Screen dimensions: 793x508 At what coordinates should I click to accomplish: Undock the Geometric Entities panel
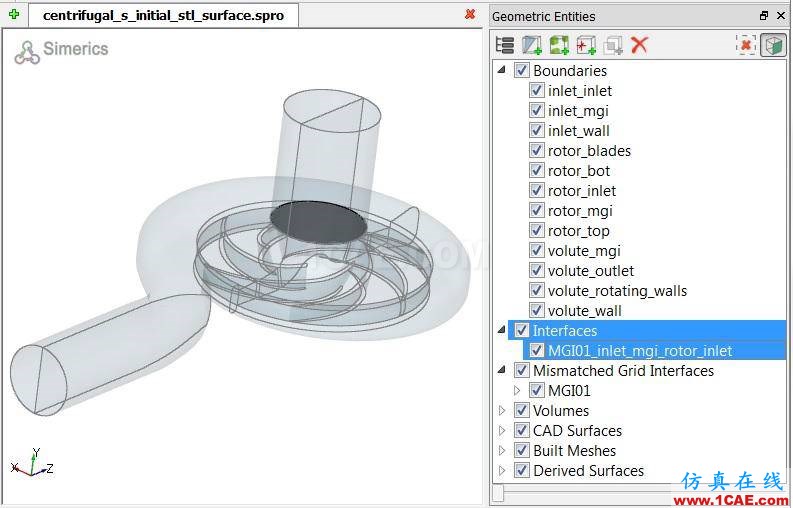tap(764, 16)
